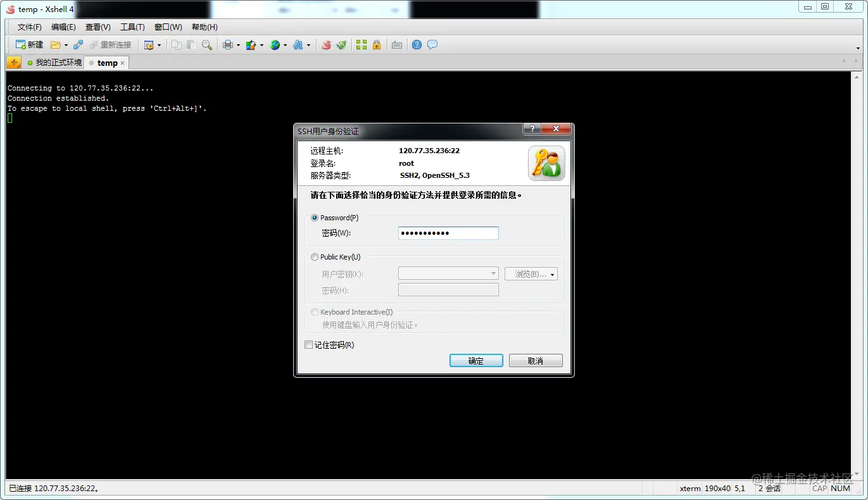Screen dimensions: 868x500
Task: Open the 编辑(E) menu
Action: tap(63, 27)
